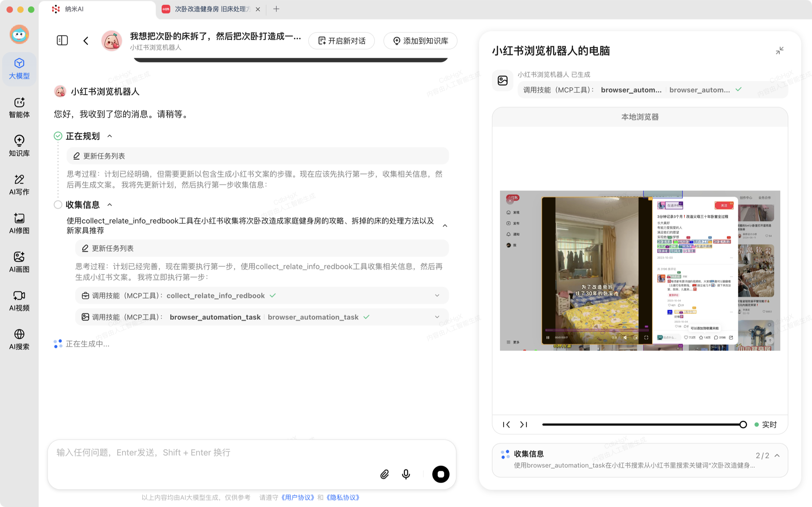Collapse the 正在规划 section
Image resolution: width=812 pixels, height=507 pixels.
(x=110, y=136)
